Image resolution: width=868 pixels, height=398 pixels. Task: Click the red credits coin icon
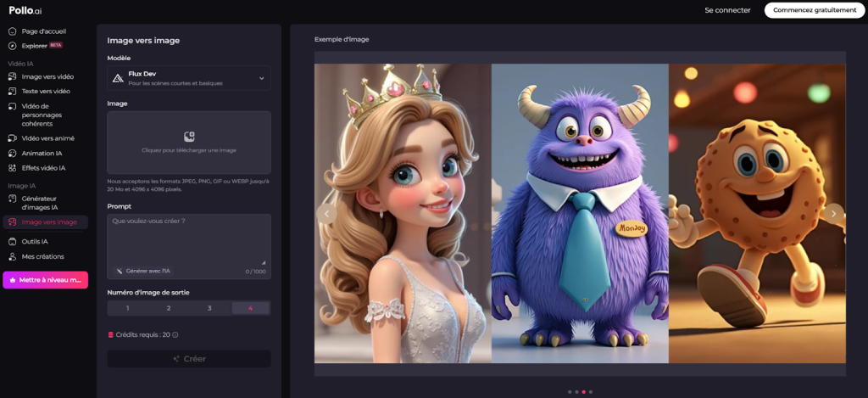(111, 335)
